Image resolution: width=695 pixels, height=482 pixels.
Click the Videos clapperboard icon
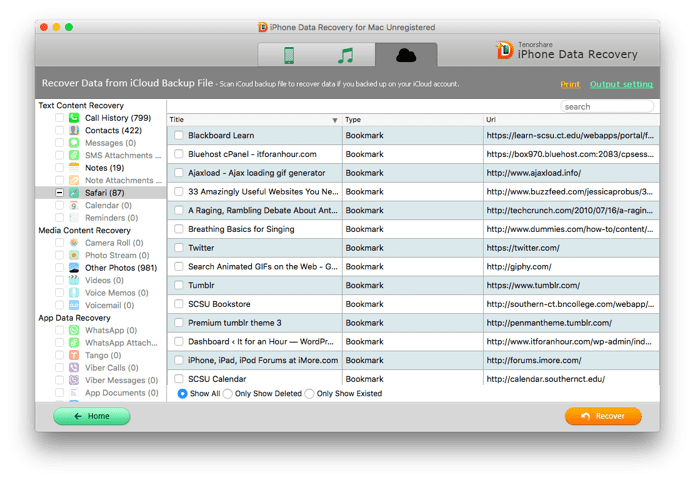point(74,280)
